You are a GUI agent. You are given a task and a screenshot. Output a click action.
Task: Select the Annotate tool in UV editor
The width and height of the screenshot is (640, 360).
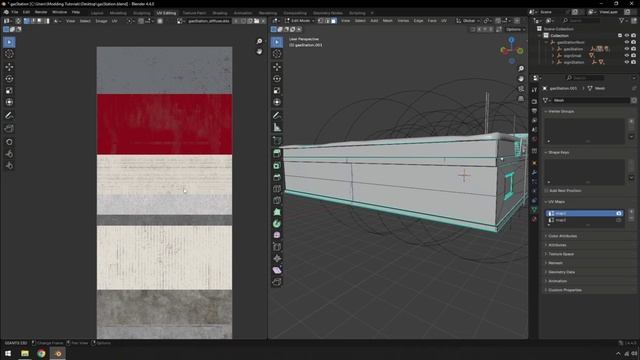coord(9,116)
